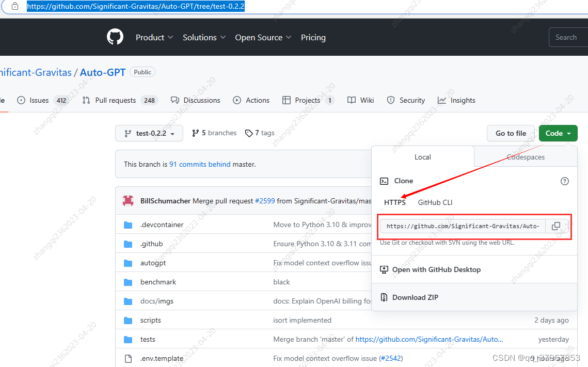Click the 'black' commit message
This screenshot has width=588, height=367.
(x=282, y=282)
